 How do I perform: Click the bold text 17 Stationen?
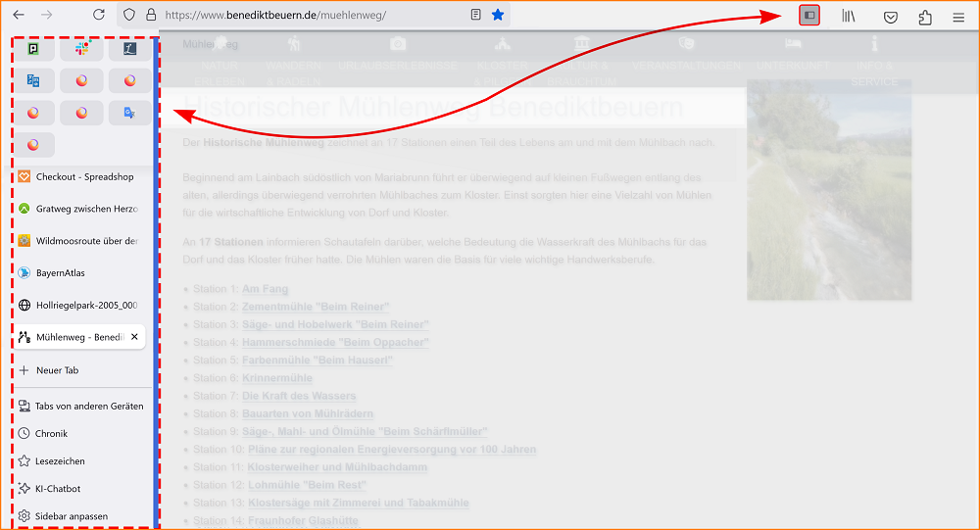click(231, 242)
